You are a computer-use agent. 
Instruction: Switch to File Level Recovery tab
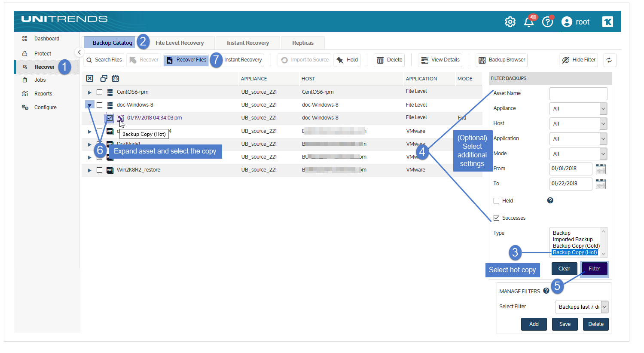pos(180,43)
